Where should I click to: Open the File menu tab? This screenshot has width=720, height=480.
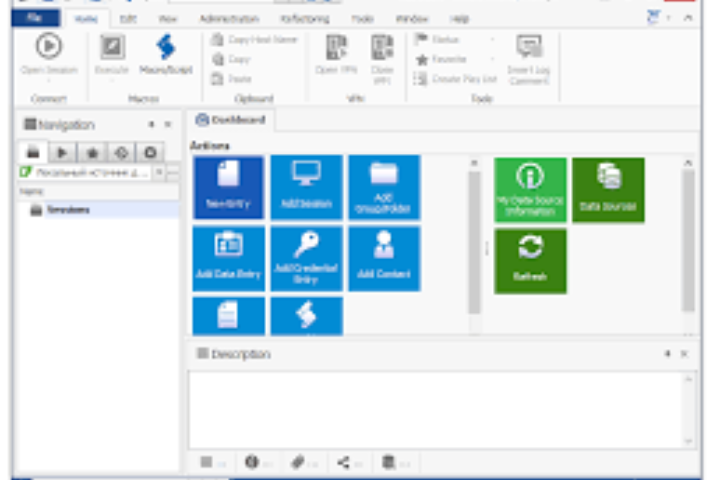pos(35,18)
